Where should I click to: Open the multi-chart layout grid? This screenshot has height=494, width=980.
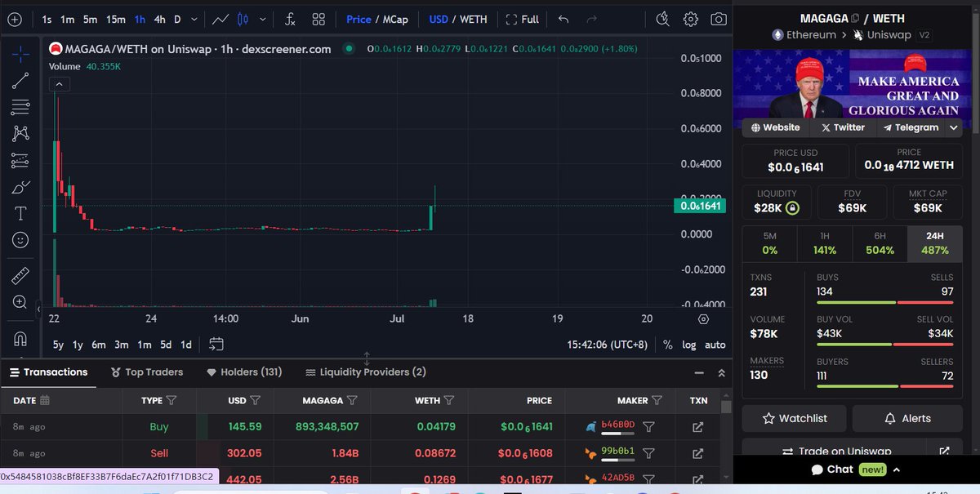pyautogui.click(x=318, y=19)
